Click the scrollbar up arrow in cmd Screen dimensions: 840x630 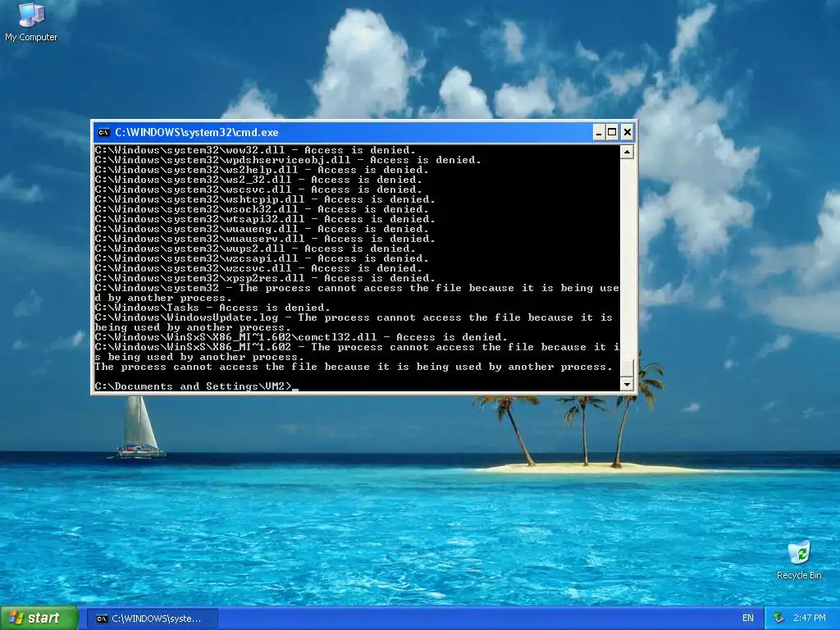tap(627, 152)
